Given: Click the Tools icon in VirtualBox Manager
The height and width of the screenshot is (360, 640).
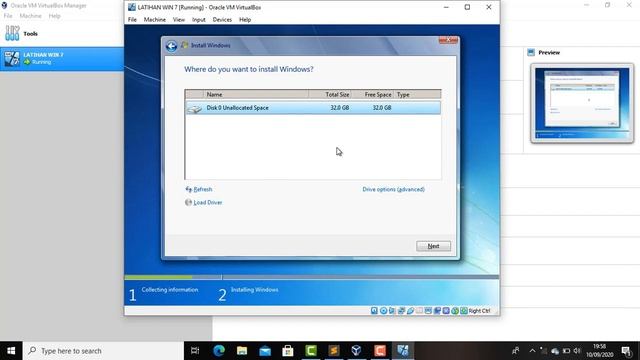Looking at the screenshot, I should (12, 33).
